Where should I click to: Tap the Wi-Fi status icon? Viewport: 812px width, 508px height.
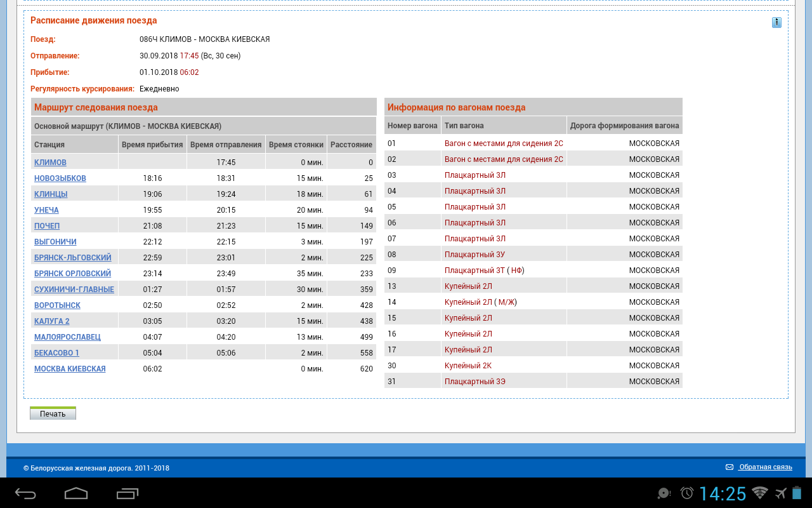[x=759, y=493]
